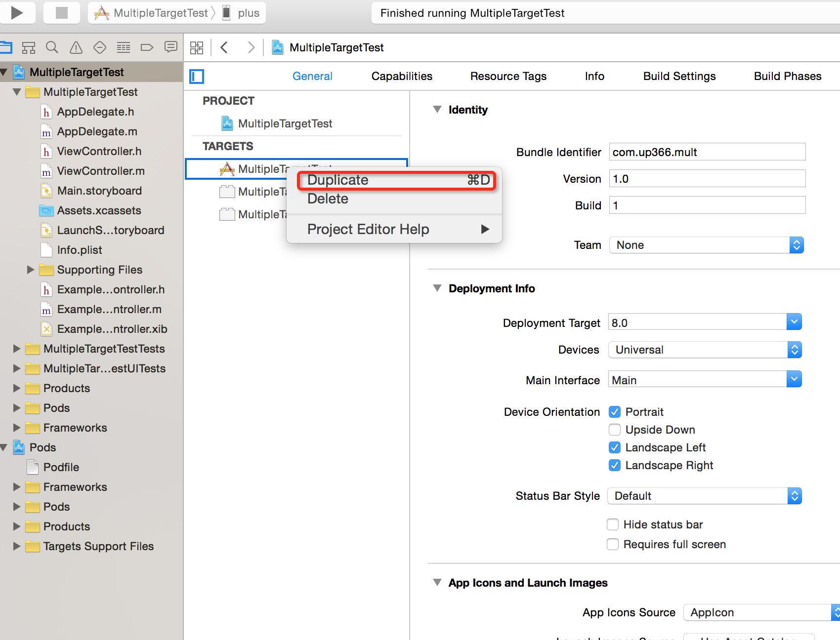Collapse the MultipleTargetTest group folder
The height and width of the screenshot is (640, 840).
[x=17, y=92]
